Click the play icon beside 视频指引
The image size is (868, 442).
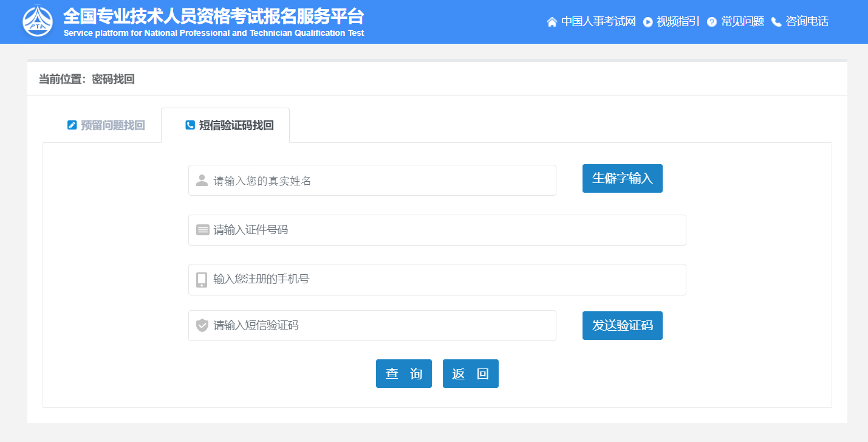coord(648,22)
